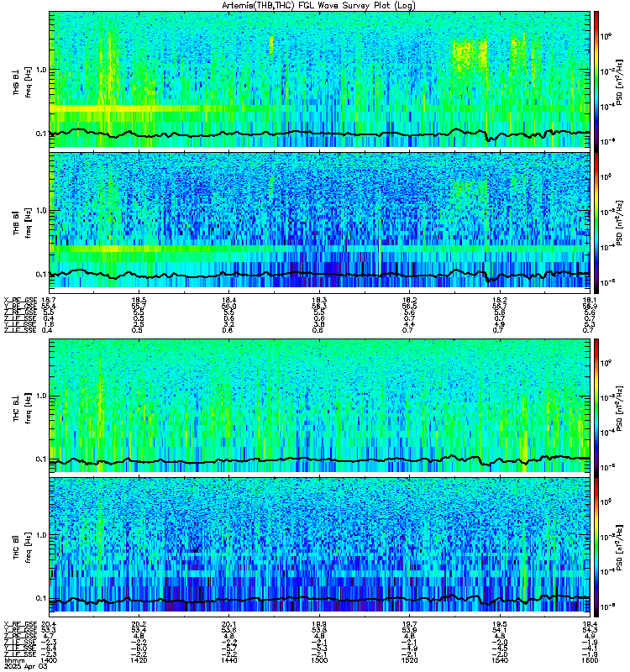Click the '0.1' frequency tick of THB B∥ panel
The image size is (630, 672).
(41, 275)
